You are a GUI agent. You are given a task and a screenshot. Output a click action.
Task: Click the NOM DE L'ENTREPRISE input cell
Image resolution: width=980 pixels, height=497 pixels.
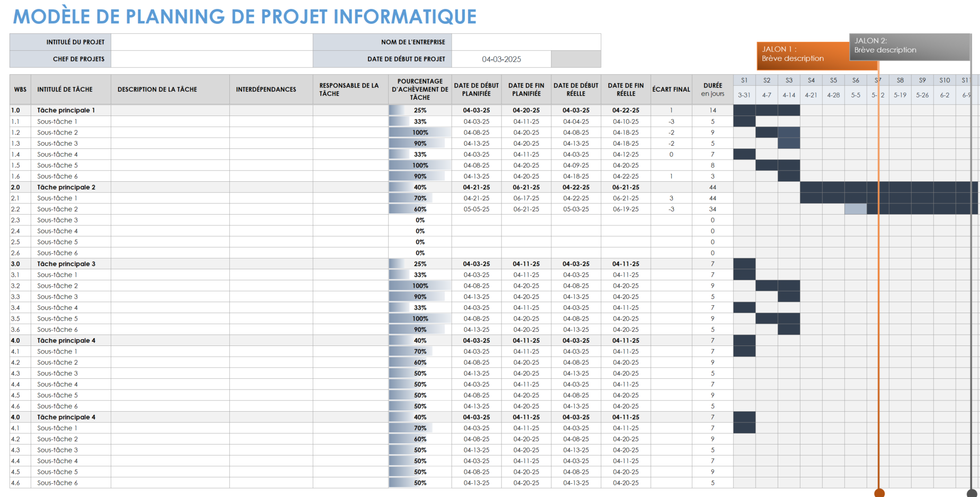point(526,42)
